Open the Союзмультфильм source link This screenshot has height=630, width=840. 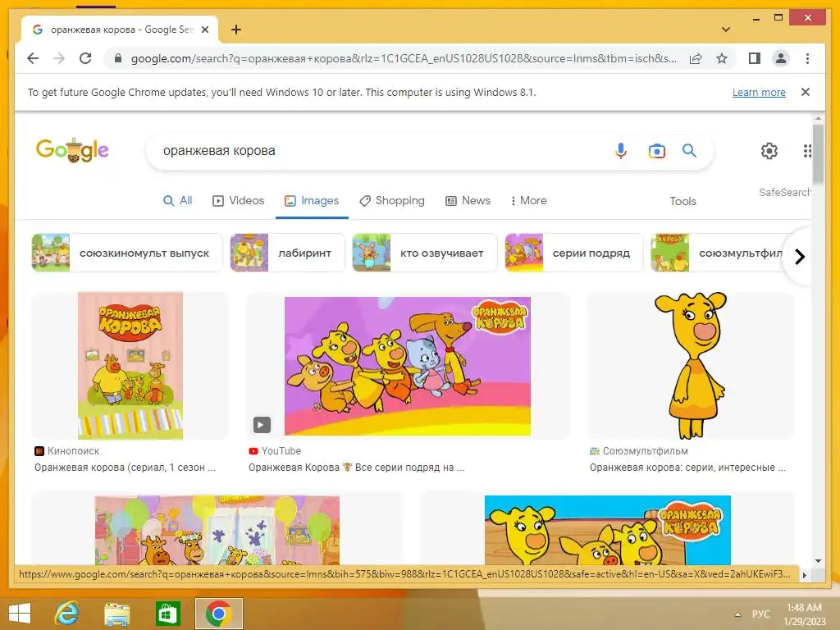click(x=638, y=451)
